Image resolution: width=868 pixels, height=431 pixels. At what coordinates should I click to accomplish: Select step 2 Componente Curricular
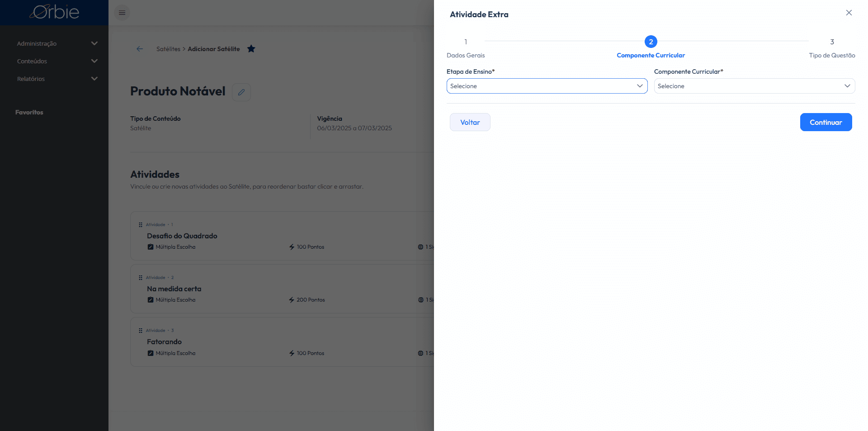point(651,47)
